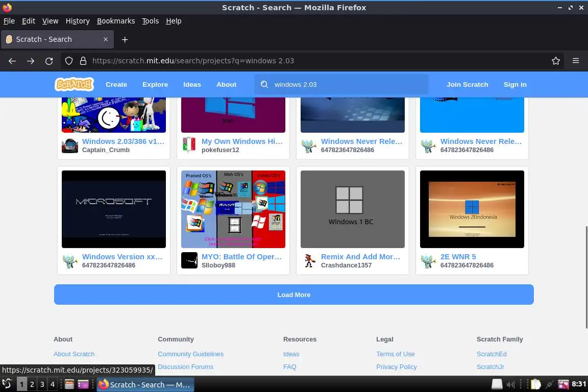Open ScratchEd link in footer
Image resolution: width=588 pixels, height=392 pixels.
(x=491, y=354)
